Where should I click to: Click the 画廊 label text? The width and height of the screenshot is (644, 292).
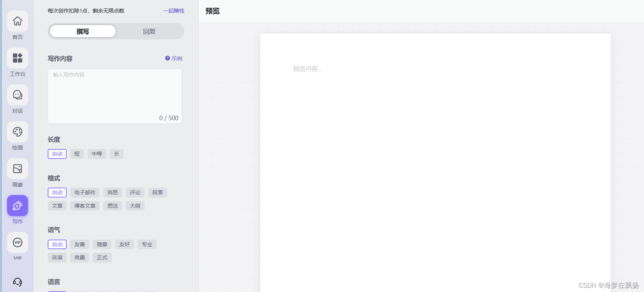tap(18, 184)
